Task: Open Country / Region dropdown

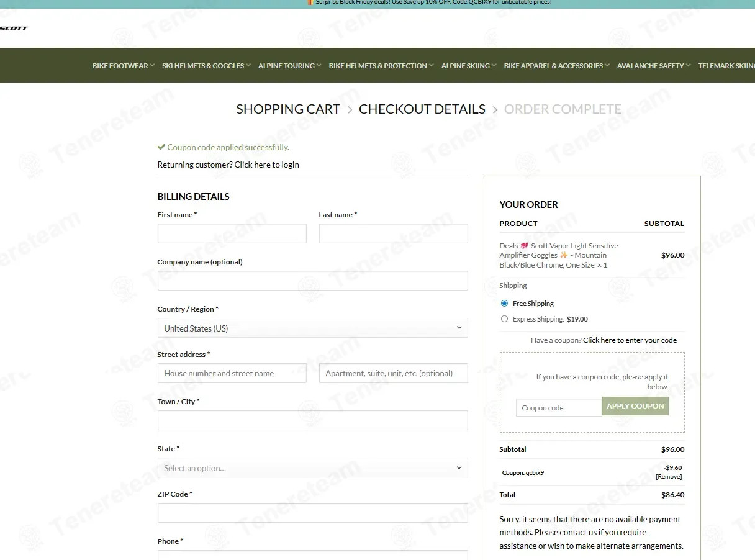Action: click(312, 328)
